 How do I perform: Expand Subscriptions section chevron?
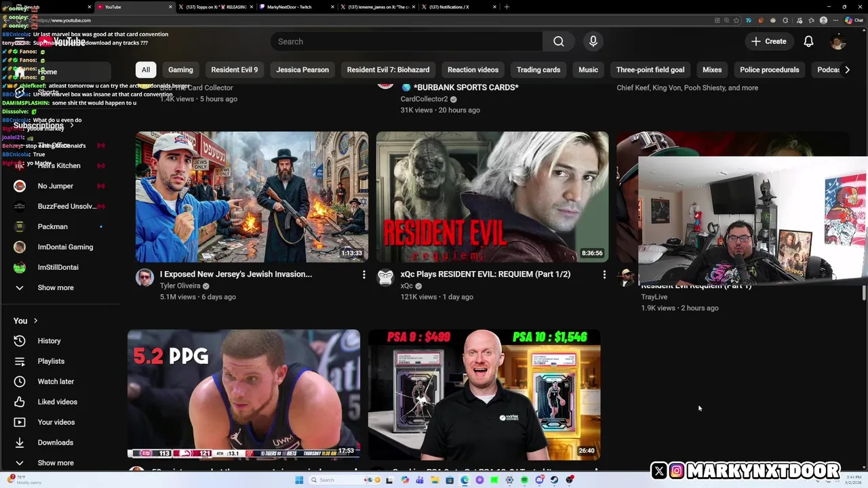[71, 125]
